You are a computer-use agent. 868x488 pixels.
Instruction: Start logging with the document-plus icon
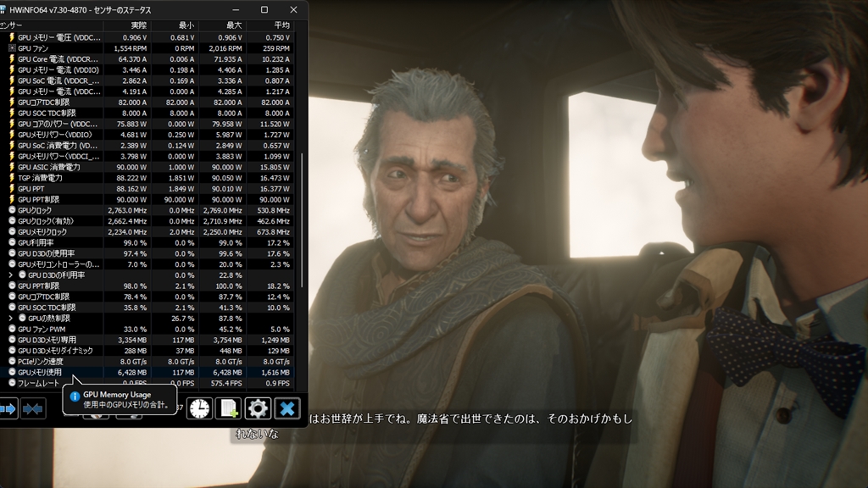pos(229,408)
